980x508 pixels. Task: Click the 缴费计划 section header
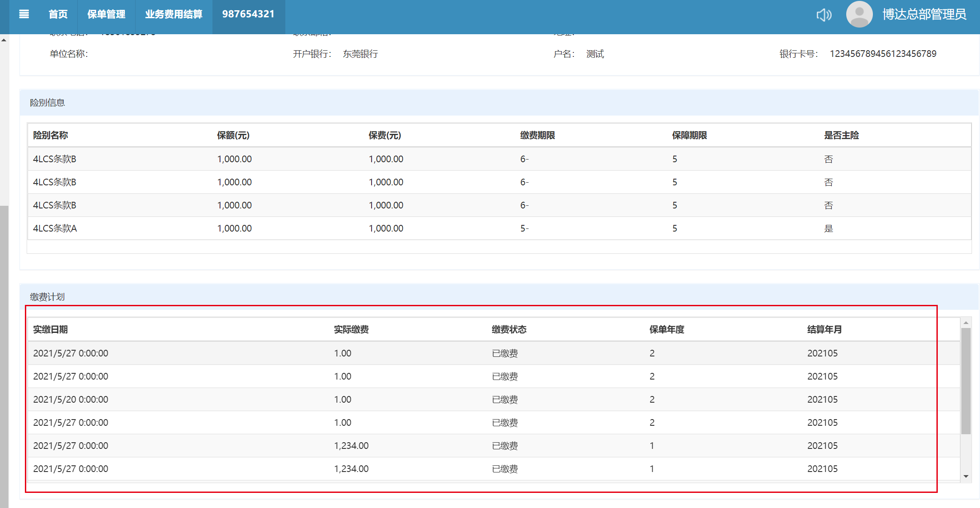[x=47, y=297]
